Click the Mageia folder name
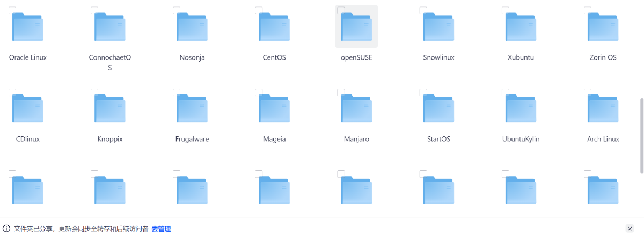 [x=274, y=139]
